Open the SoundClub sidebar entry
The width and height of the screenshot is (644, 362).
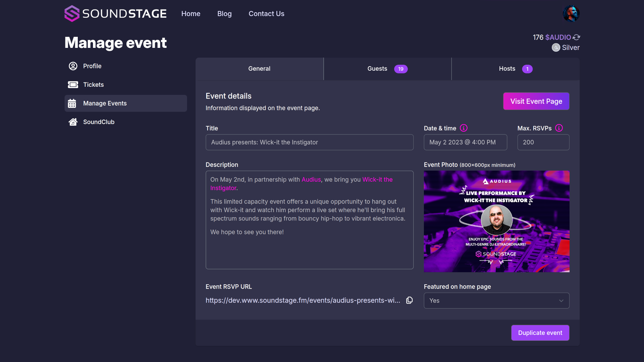coord(126,122)
